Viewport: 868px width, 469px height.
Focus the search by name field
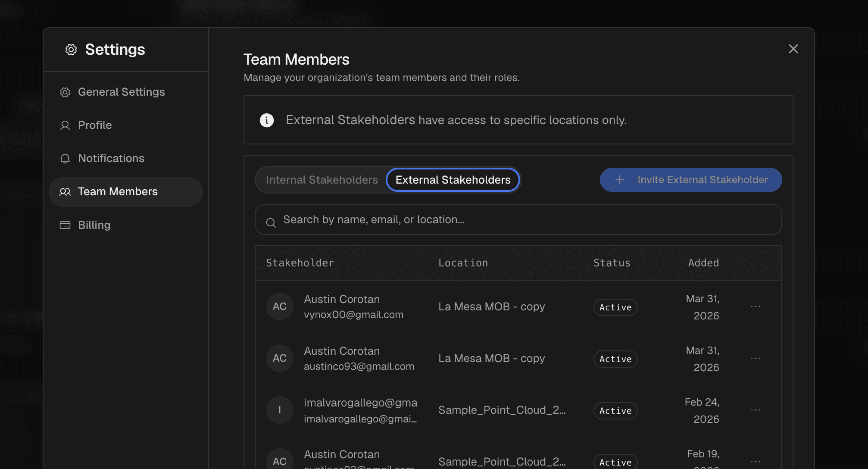pyautogui.click(x=517, y=220)
